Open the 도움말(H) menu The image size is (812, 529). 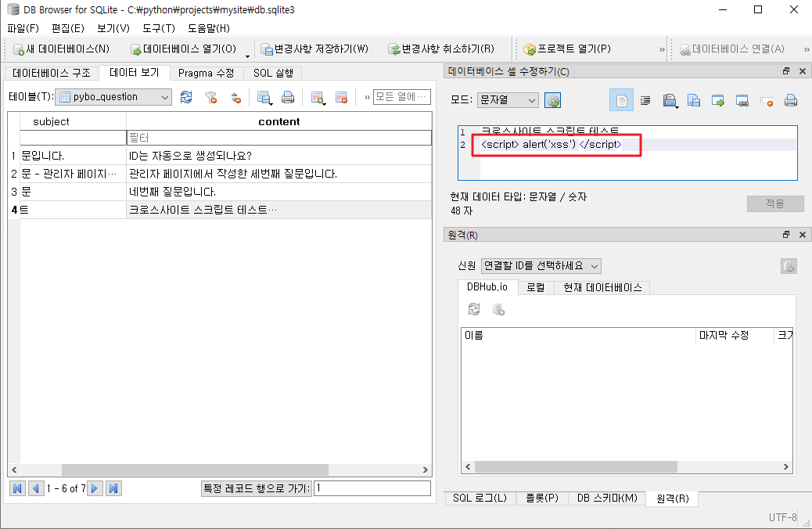pos(209,28)
